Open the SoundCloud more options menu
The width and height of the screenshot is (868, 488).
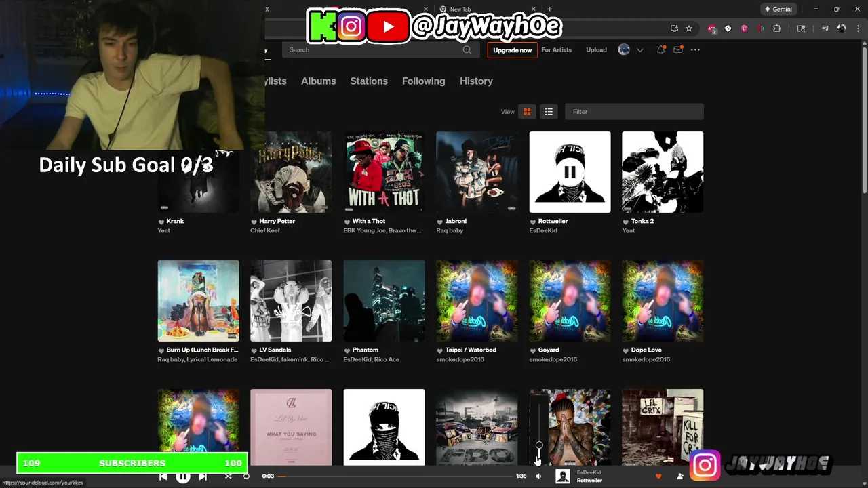coord(695,50)
